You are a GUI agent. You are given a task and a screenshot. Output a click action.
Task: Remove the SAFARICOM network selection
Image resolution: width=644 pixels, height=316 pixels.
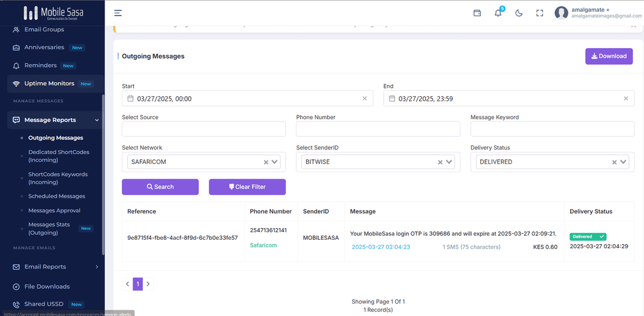click(266, 162)
